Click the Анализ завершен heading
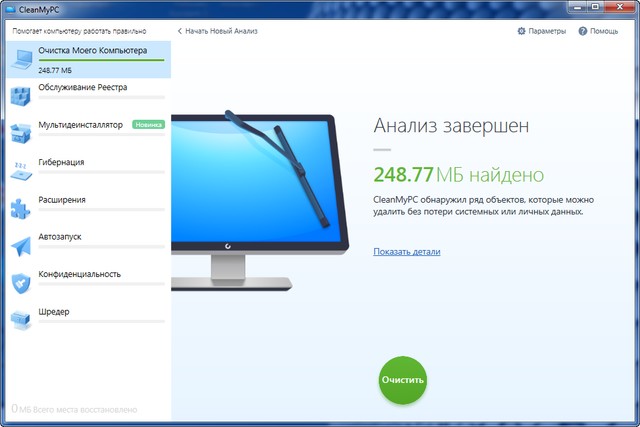This screenshot has height=427, width=640. (x=451, y=125)
